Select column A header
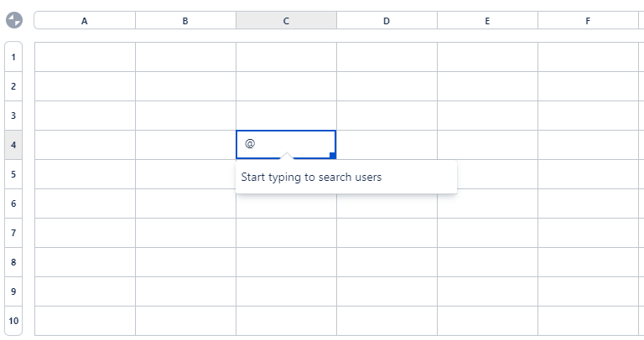Screen dimensions: 644x340 pyautogui.click(x=85, y=21)
